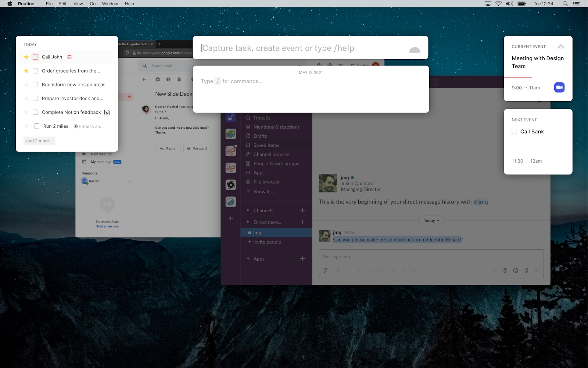Open calendar icon beside Call John

coord(69,57)
